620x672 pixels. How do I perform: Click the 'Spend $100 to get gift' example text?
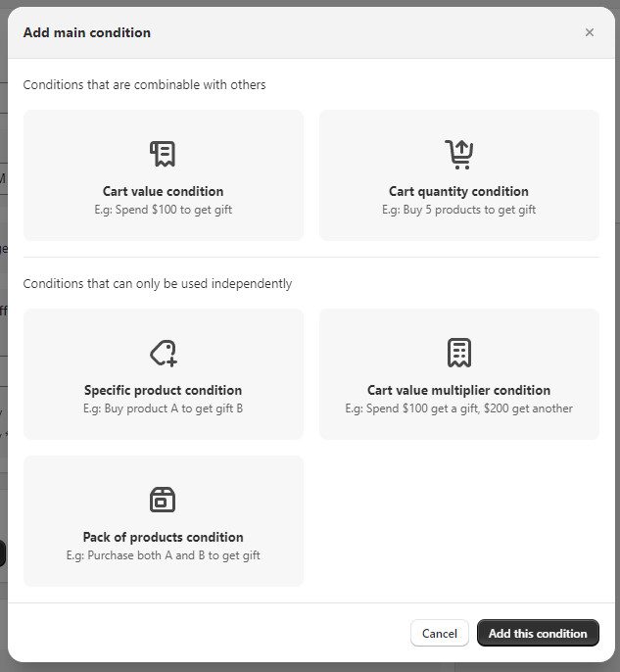pos(163,210)
